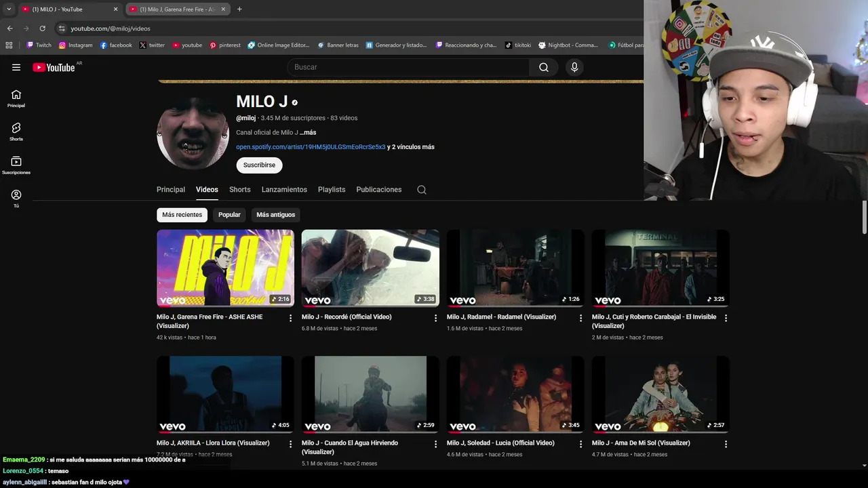Screen dimensions: 868x488
Task: Switch to the Principal channel tab
Action: pyautogui.click(x=171, y=190)
